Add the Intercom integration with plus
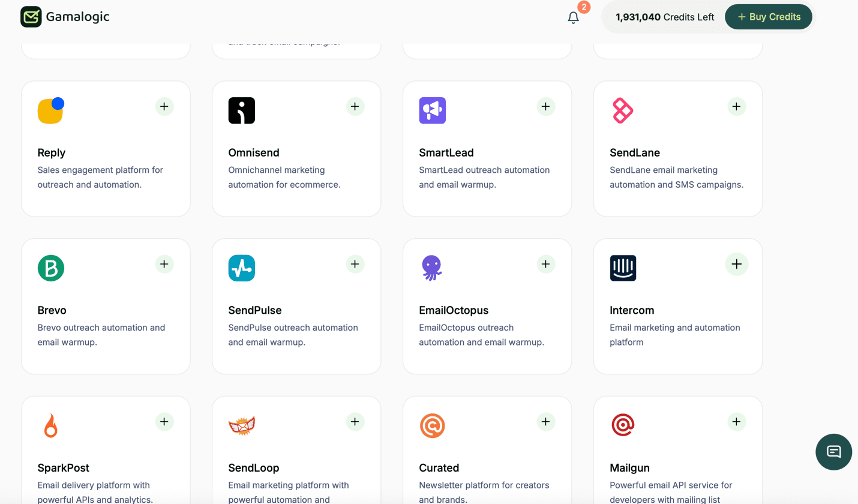Viewport: 858px width, 504px height. pos(737,264)
